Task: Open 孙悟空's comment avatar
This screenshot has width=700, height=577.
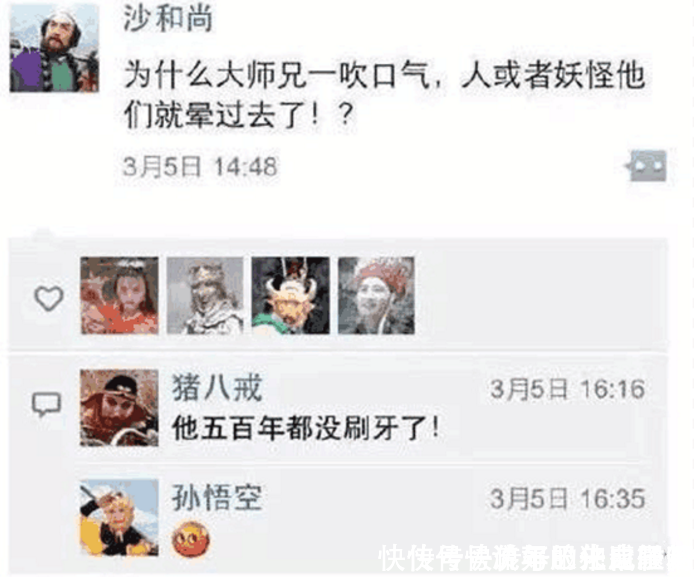Action: point(119,517)
